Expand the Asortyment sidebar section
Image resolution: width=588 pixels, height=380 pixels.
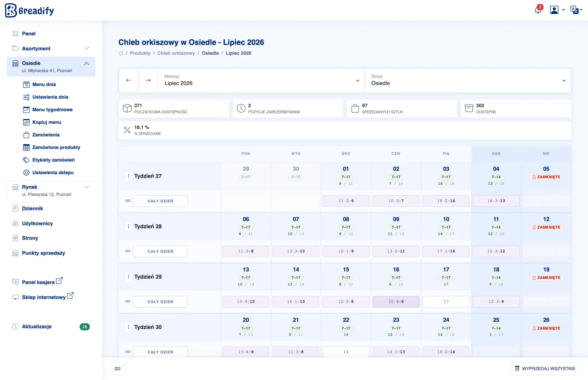51,48
